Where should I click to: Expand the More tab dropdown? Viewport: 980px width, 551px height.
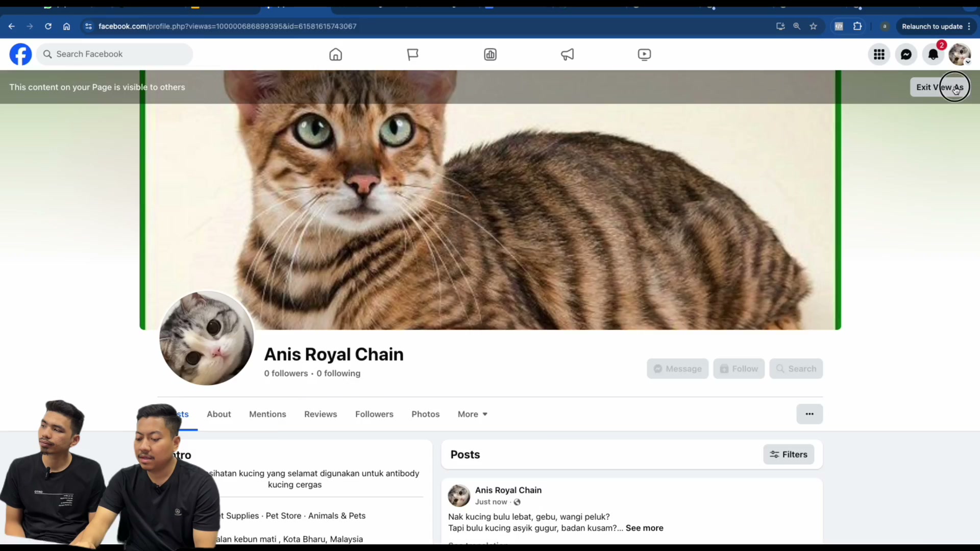click(472, 414)
